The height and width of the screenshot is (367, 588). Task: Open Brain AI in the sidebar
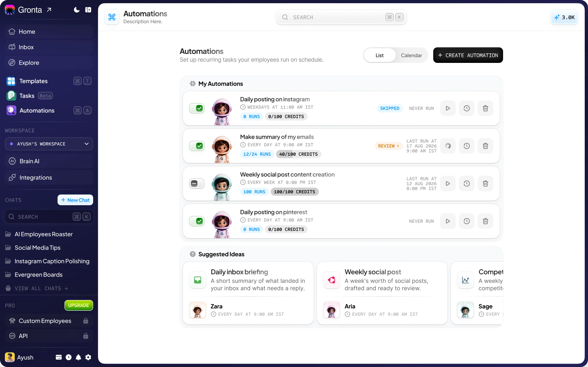[49, 161]
